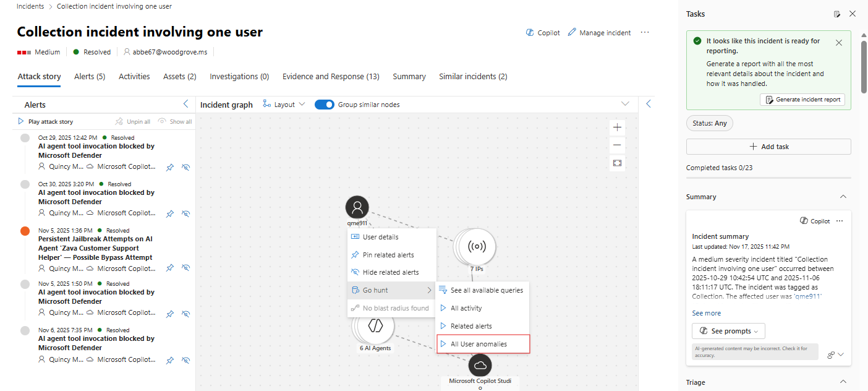This screenshot has width=868, height=391.
Task: Click the qme911 user node
Action: pyautogui.click(x=357, y=207)
